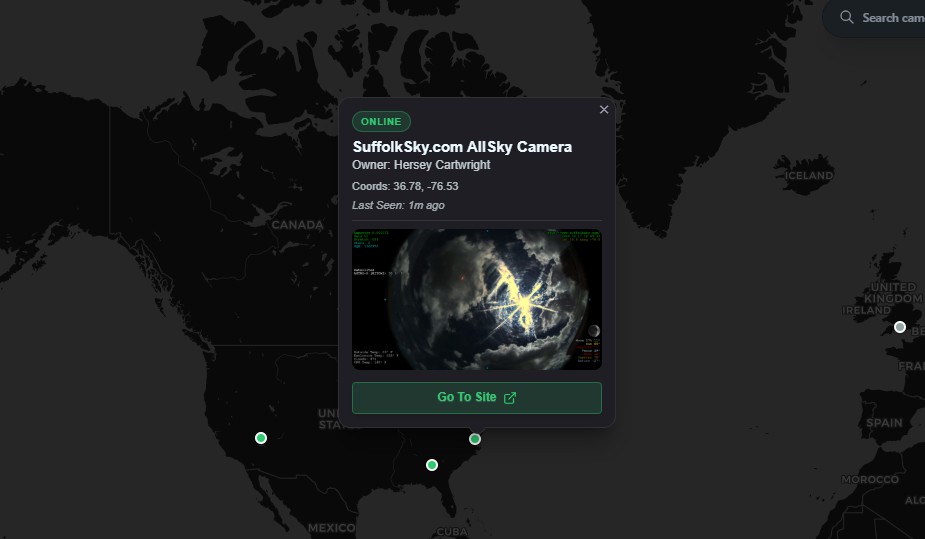Click the MEXICO map label
Image resolution: width=925 pixels, height=539 pixels.
pyautogui.click(x=332, y=528)
